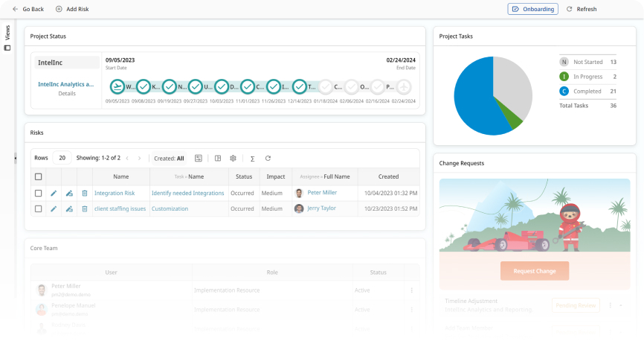The height and width of the screenshot is (341, 644).
Task: Toggle the select-all risks checkbox
Action: coord(38,177)
